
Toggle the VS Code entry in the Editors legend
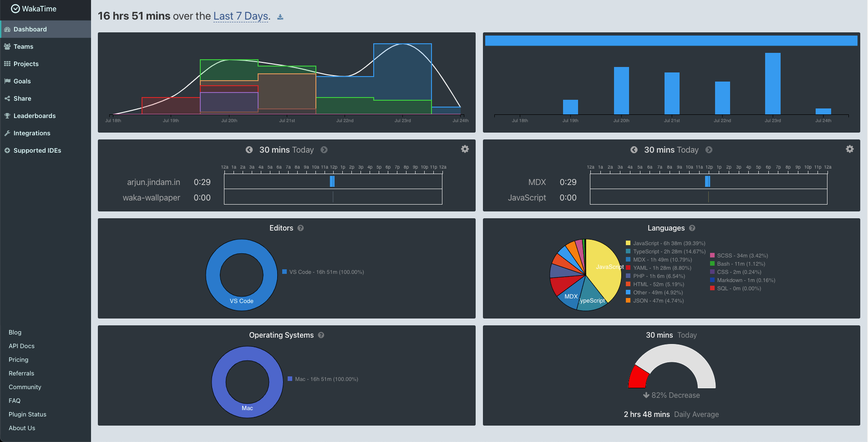tap(323, 272)
